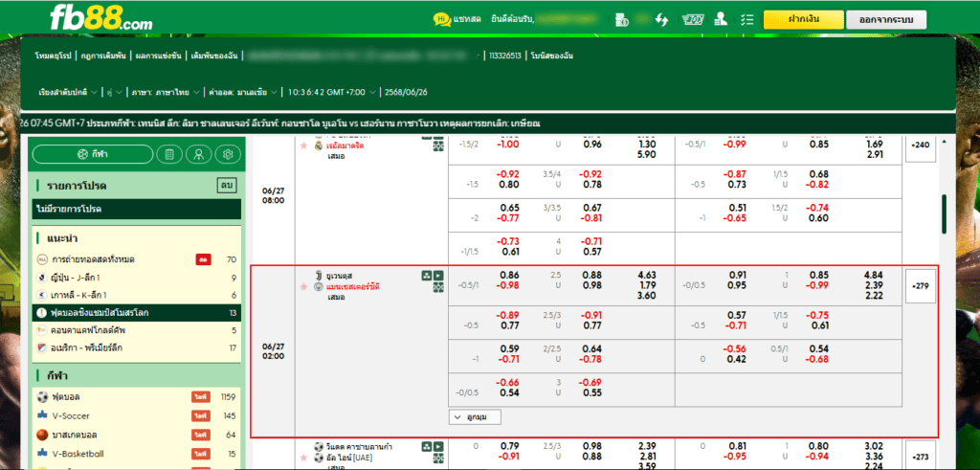This screenshot has width=980, height=470.
Task: Pick Juventus handicap odds 0.86
Action: pyautogui.click(x=510, y=275)
